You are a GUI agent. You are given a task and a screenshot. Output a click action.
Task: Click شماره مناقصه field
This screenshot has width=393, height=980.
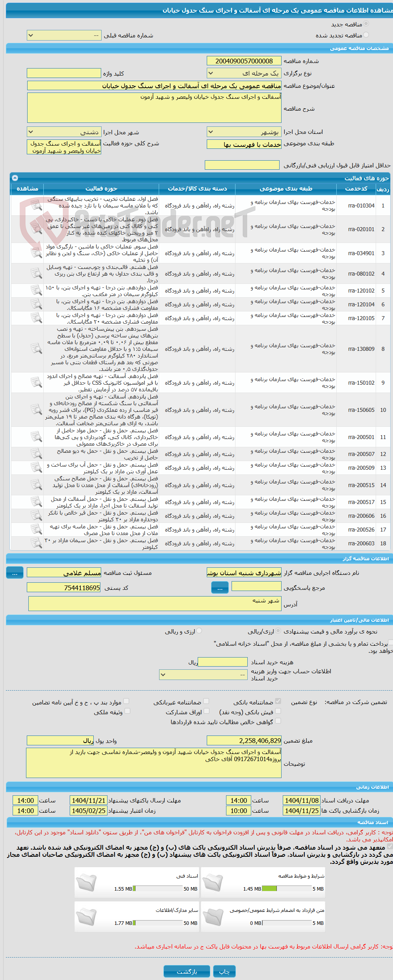coord(244,61)
